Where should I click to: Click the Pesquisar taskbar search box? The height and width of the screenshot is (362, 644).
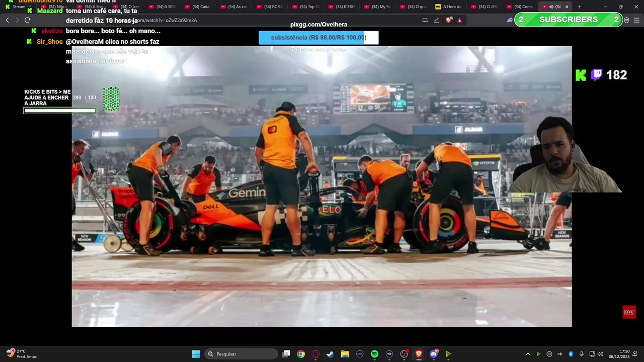[x=241, y=354]
